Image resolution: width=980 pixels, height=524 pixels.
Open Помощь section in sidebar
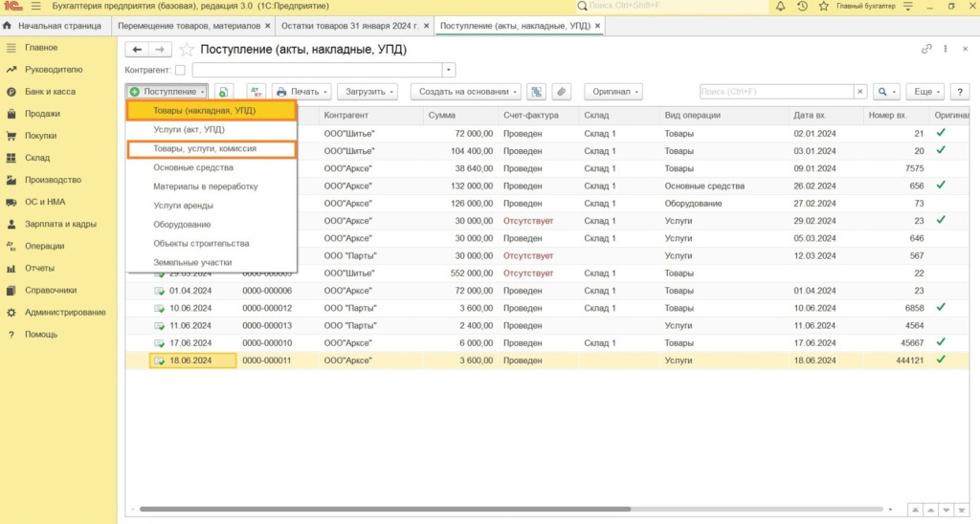pyautogui.click(x=41, y=334)
